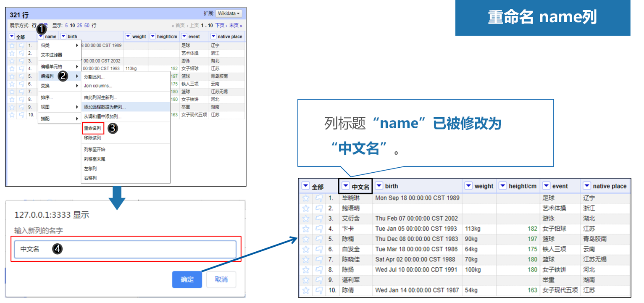The height and width of the screenshot is (303, 644).
Task: Choose 文本过滤器 from the name menu
Action: 60,55
